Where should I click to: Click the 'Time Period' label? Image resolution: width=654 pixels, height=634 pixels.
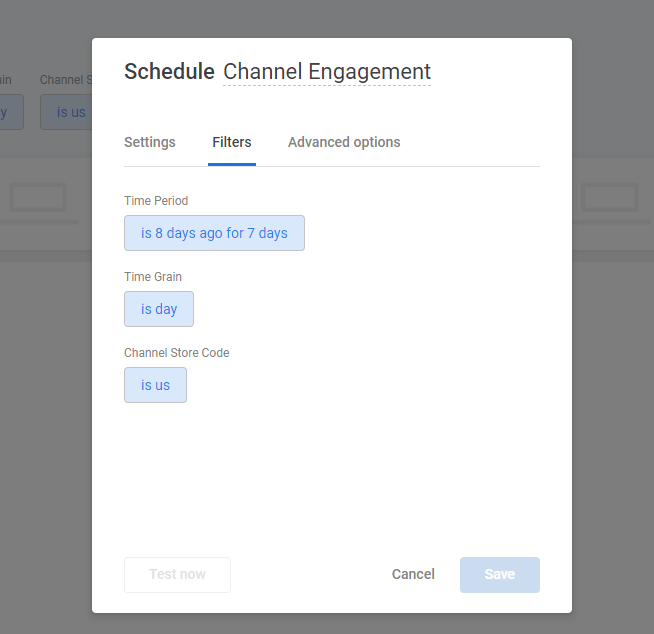pos(156,201)
